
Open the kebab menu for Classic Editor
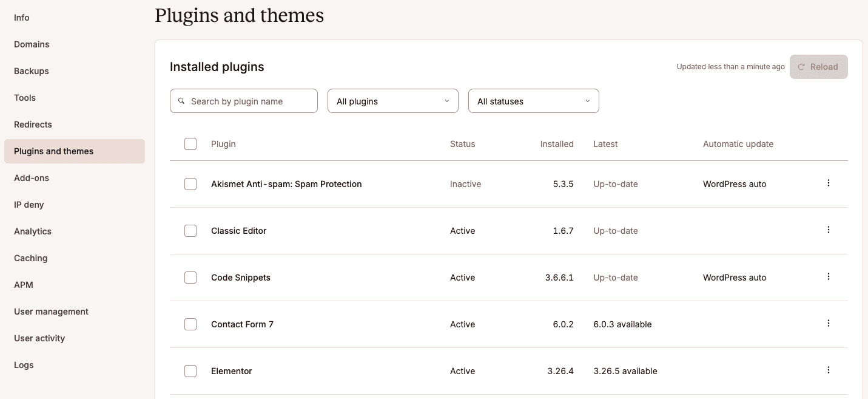click(829, 230)
